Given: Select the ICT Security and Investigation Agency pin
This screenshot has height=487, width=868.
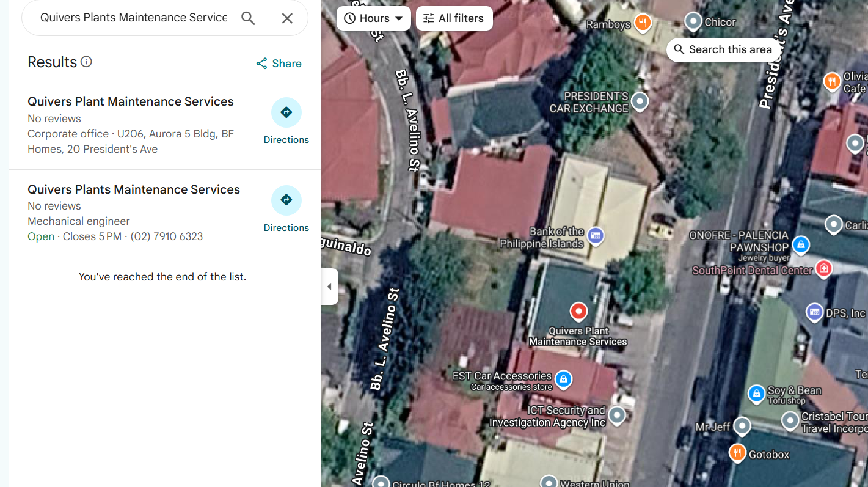Looking at the screenshot, I should 618,416.
